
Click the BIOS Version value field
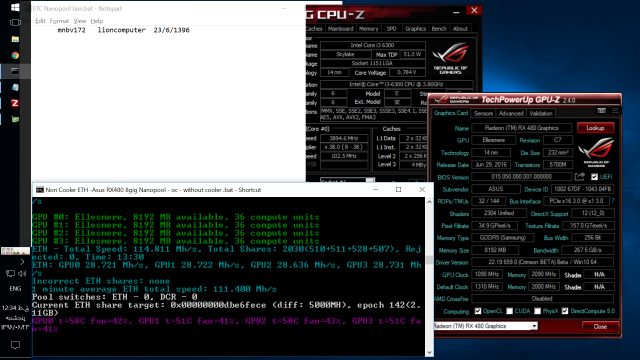521,177
